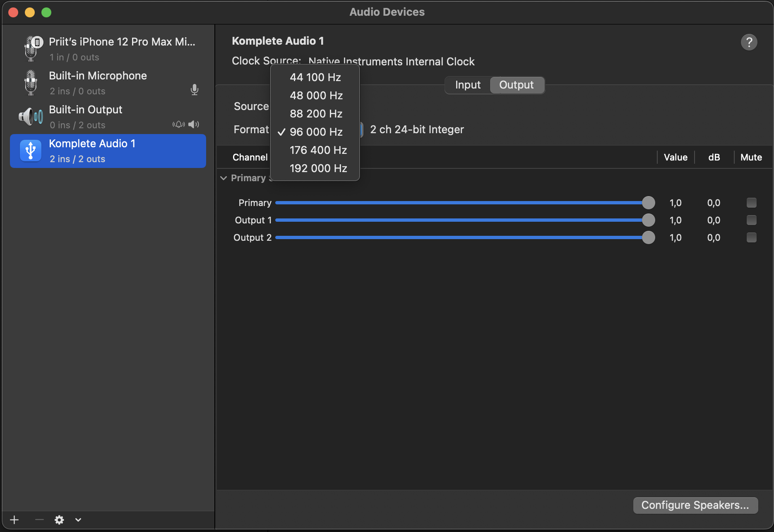Click the default input microphone indicator icon
774x532 pixels.
[195, 90]
